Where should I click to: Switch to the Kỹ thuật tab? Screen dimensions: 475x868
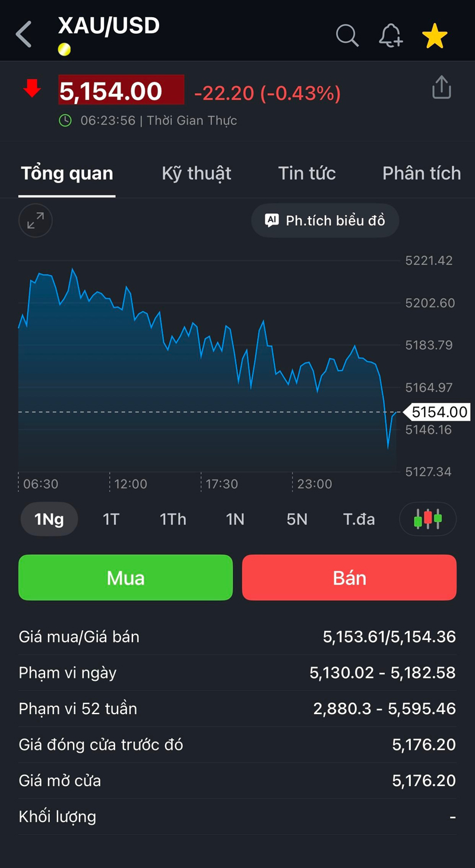coord(197,173)
